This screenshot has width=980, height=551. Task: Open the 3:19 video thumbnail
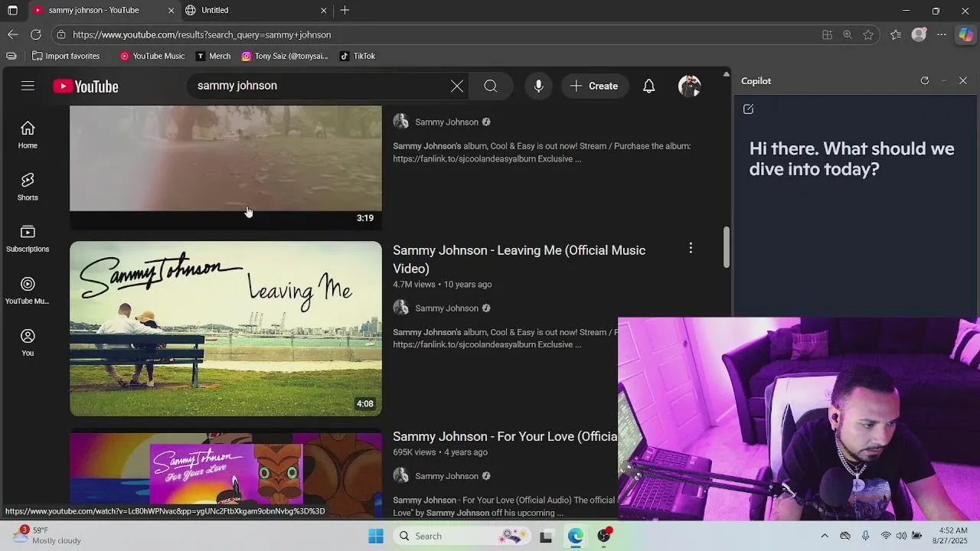coord(226,167)
